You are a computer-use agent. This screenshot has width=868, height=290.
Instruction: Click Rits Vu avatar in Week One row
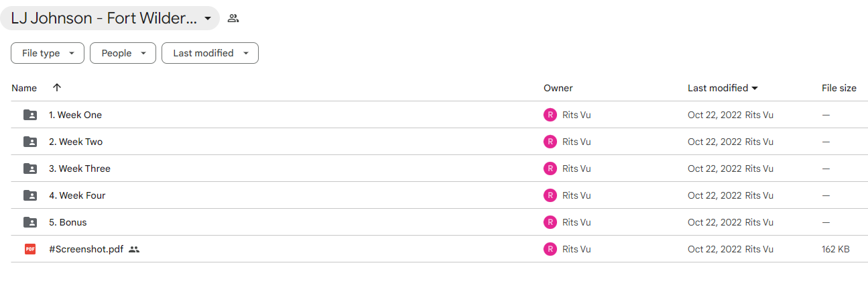click(550, 115)
